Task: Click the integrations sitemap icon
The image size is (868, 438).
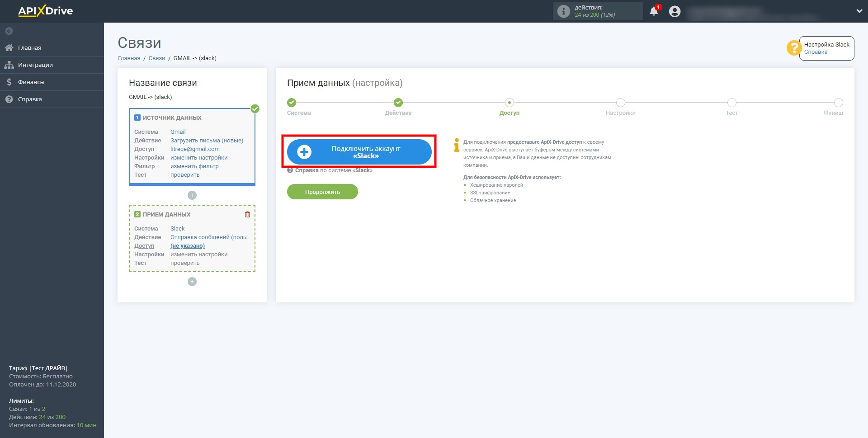Action: [x=9, y=65]
